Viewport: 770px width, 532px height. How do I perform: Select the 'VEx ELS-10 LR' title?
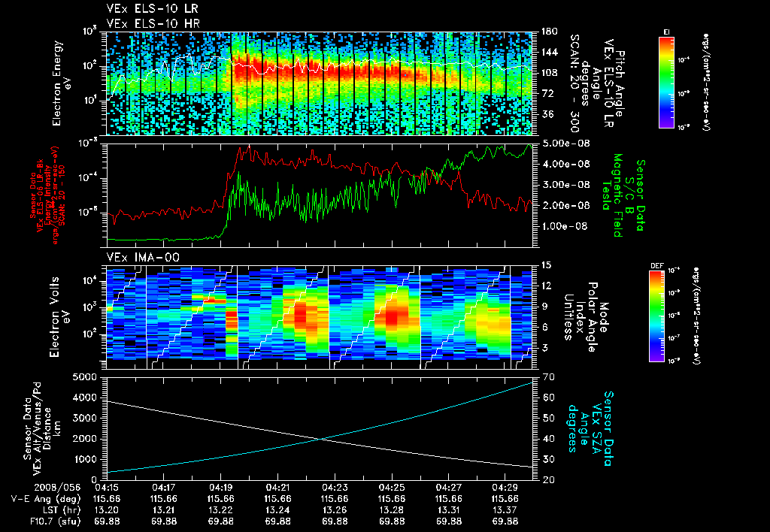(x=153, y=9)
